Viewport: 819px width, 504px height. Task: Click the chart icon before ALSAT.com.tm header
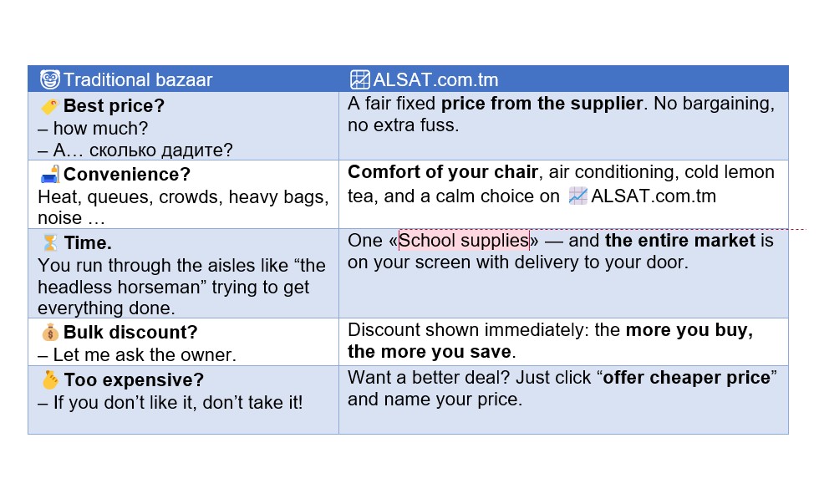(359, 79)
